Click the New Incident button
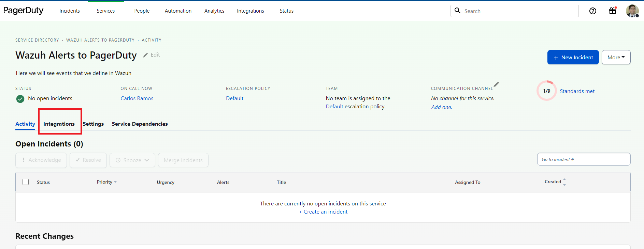Image resolution: width=644 pixels, height=249 pixels. tap(573, 57)
